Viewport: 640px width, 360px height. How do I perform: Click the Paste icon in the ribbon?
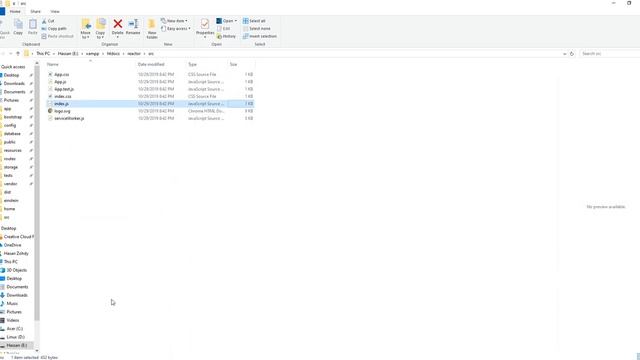[x=33, y=25]
